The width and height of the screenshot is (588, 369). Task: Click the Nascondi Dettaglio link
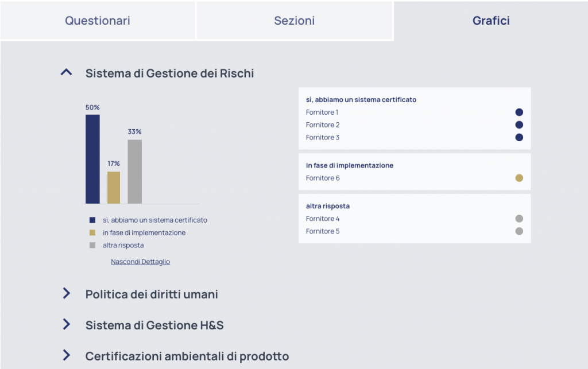click(140, 262)
